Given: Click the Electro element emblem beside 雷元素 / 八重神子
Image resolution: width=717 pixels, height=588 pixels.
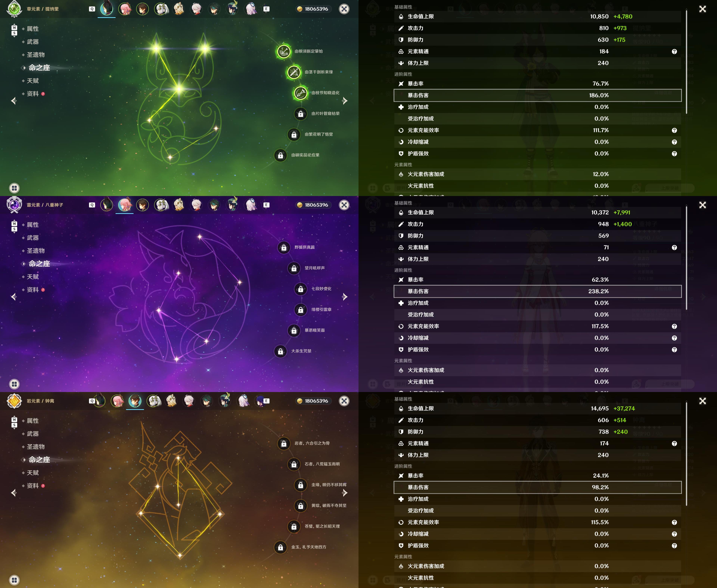Looking at the screenshot, I should (14, 205).
